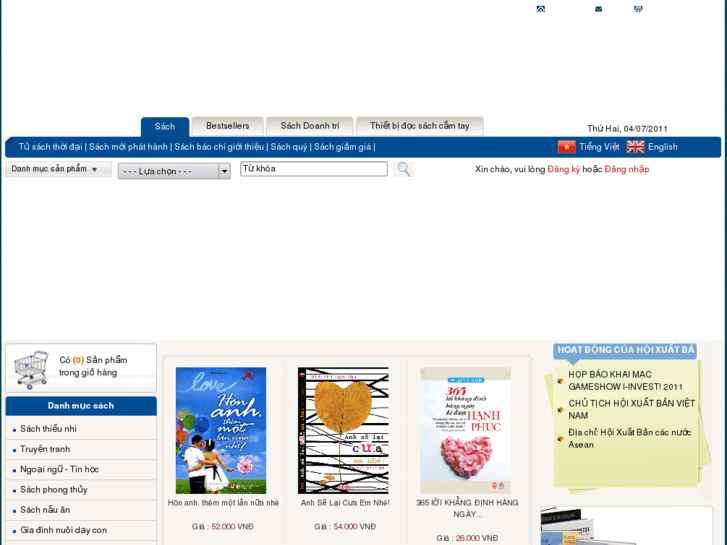Click the Anh Sẽ Lại Cưa Em Nhé cover
The image size is (727, 545).
point(343,430)
